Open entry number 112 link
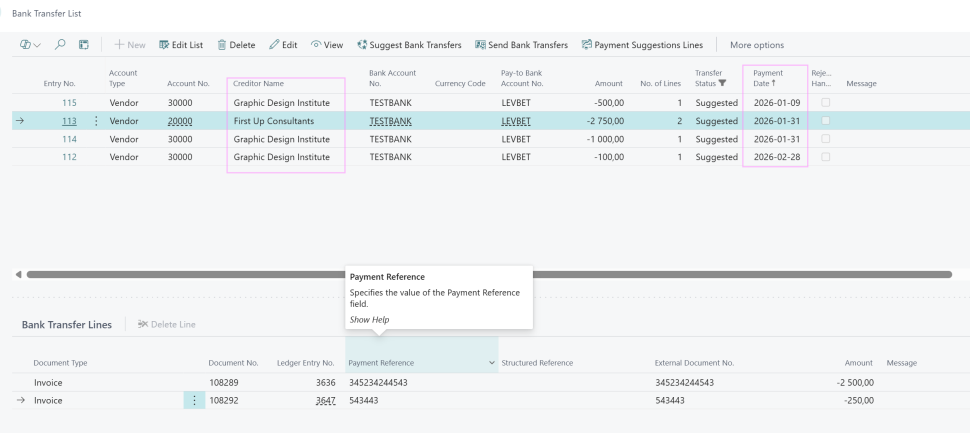 tap(69, 157)
